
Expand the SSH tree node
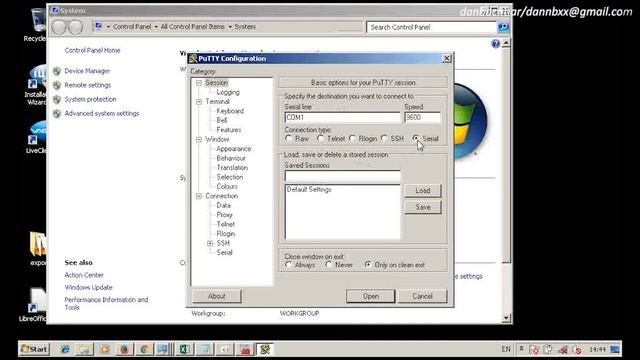210,243
